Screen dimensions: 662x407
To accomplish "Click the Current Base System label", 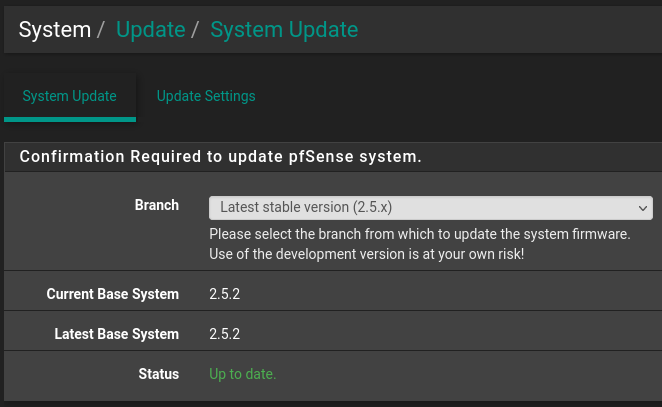I will click(x=113, y=294).
